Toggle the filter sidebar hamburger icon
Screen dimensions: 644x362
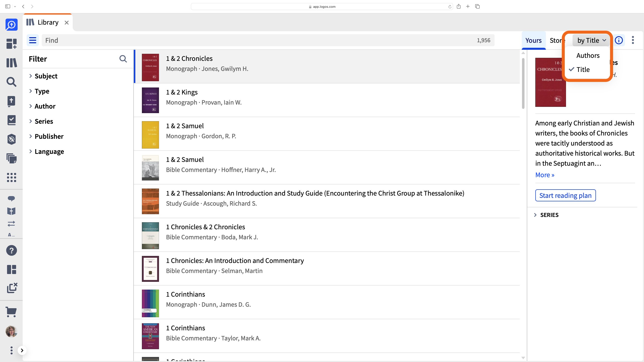click(x=33, y=40)
